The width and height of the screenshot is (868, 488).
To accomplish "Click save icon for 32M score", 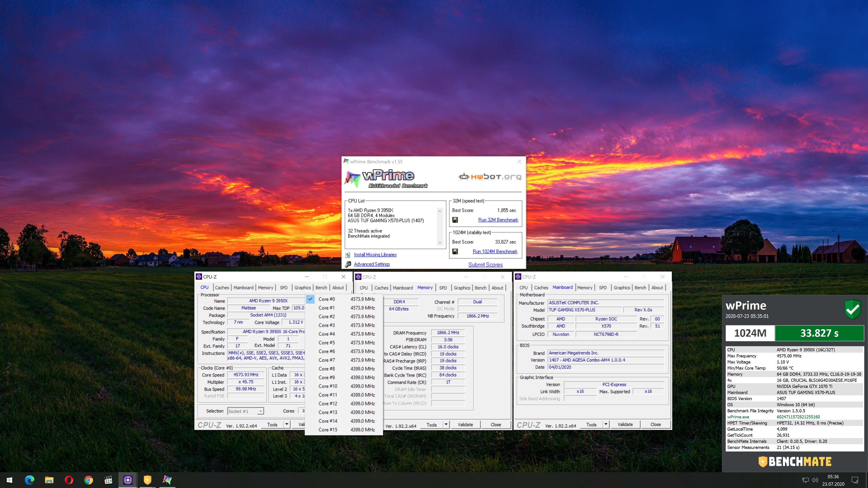I will tap(455, 220).
